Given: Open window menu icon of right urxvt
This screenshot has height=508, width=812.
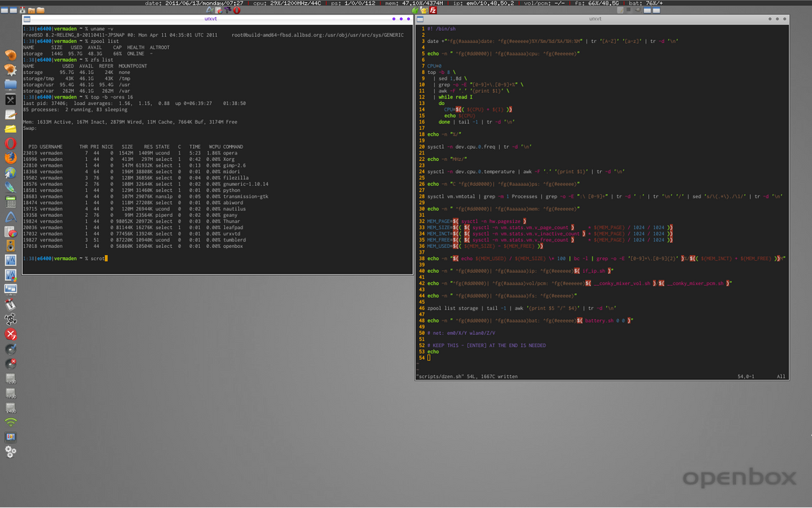Looking at the screenshot, I should click(420, 19).
